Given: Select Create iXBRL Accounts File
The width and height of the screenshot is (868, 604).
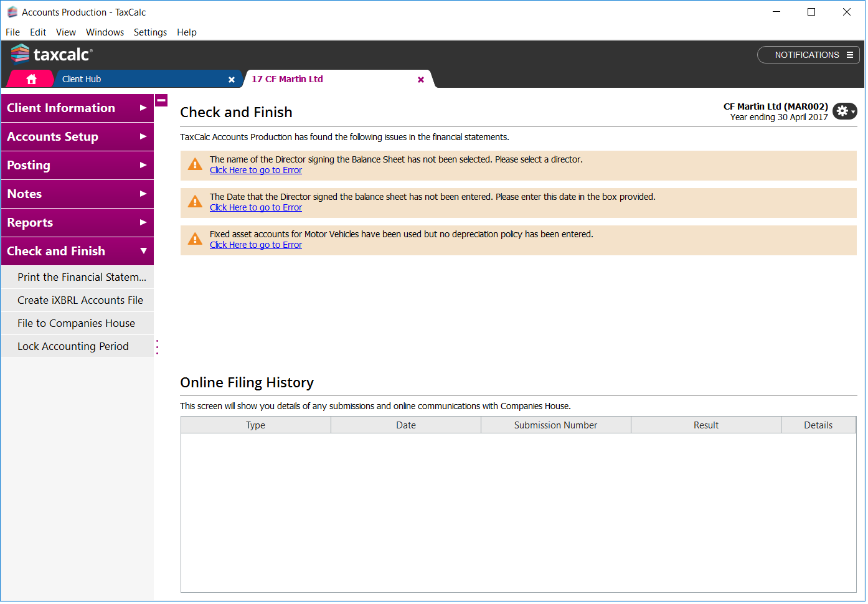Looking at the screenshot, I should (80, 300).
